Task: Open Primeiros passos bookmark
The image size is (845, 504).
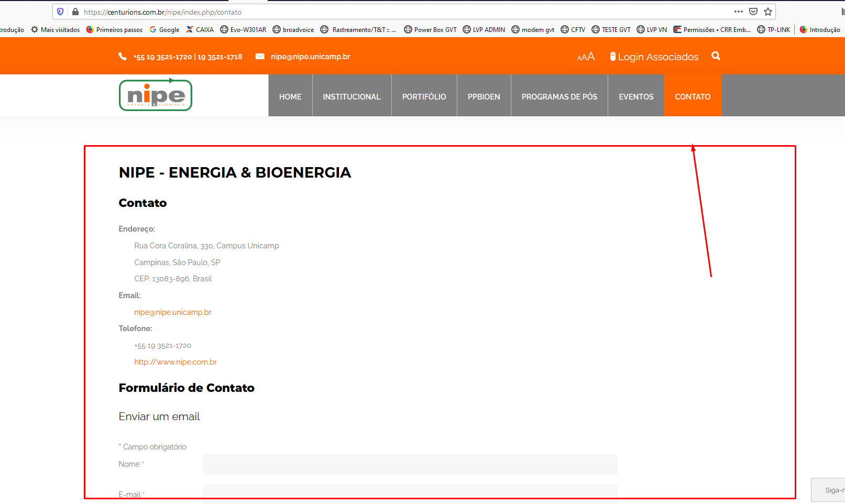Action: coord(114,30)
